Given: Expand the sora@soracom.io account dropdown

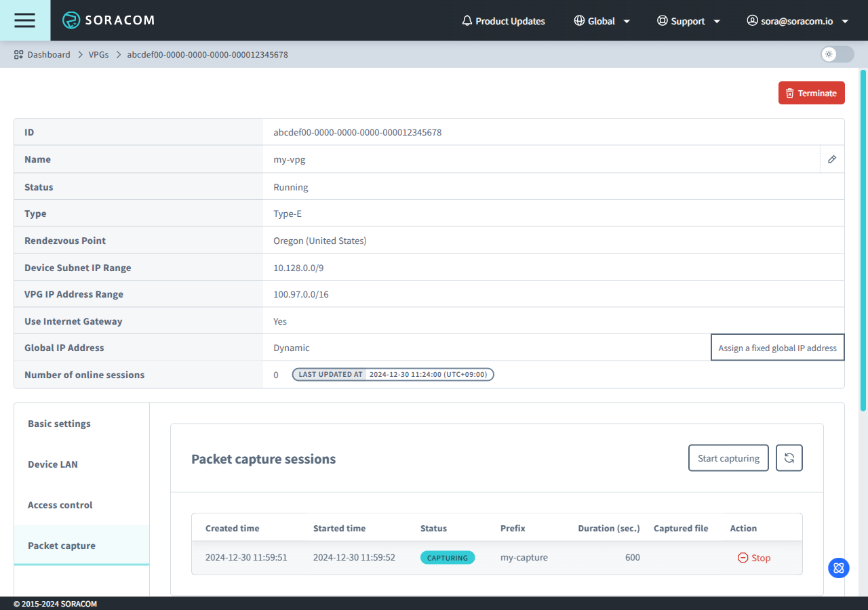Looking at the screenshot, I should tap(845, 20).
